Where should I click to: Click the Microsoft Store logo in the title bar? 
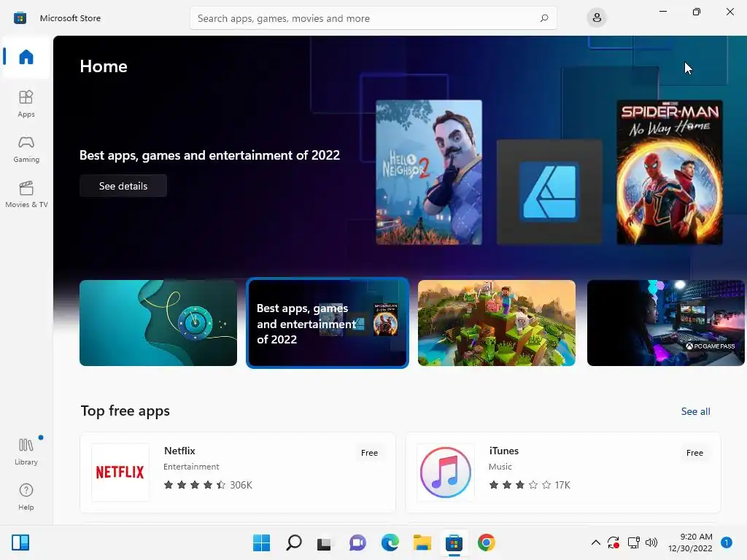click(x=20, y=18)
